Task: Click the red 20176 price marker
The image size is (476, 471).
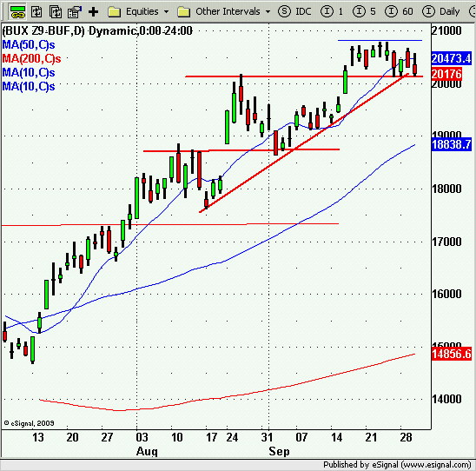Action: coord(446,74)
